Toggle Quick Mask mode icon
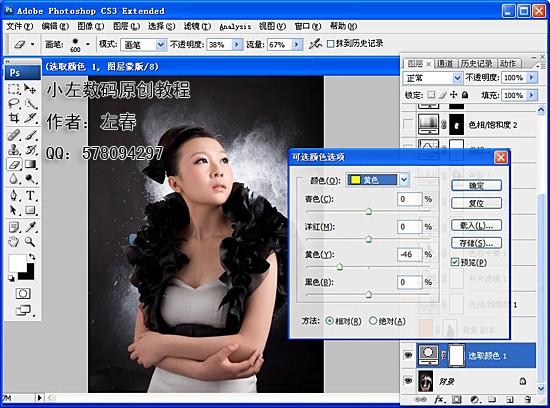Viewport: 550px width, 408px height. [23, 293]
